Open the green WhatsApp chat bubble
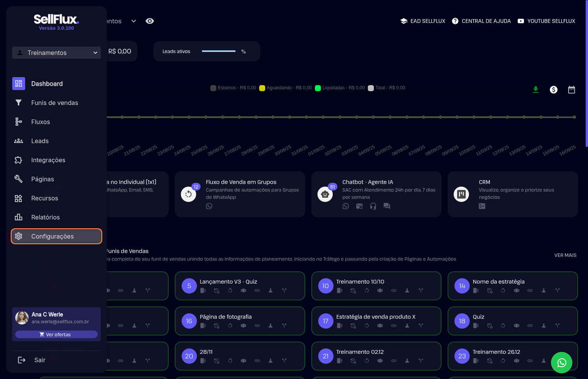 tap(561, 362)
